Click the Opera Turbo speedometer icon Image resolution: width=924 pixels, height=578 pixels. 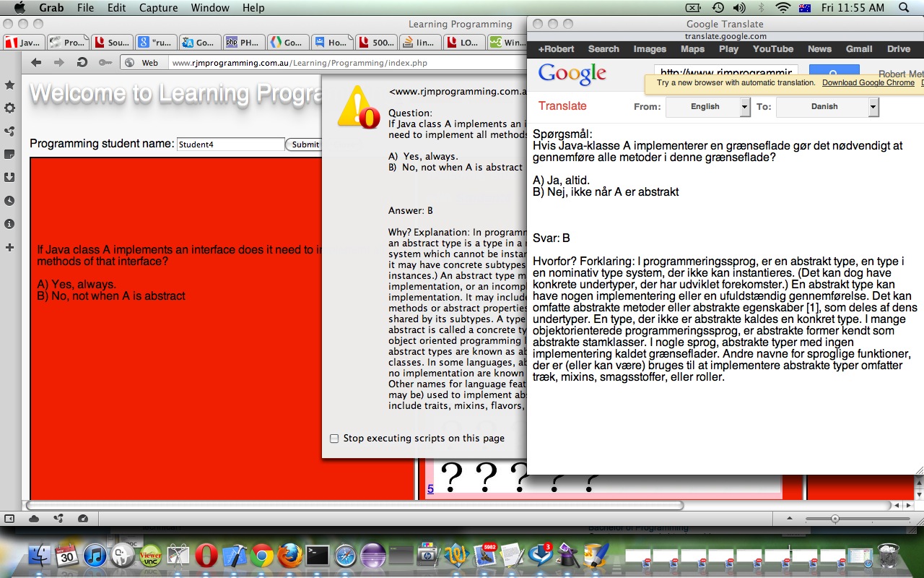82,519
